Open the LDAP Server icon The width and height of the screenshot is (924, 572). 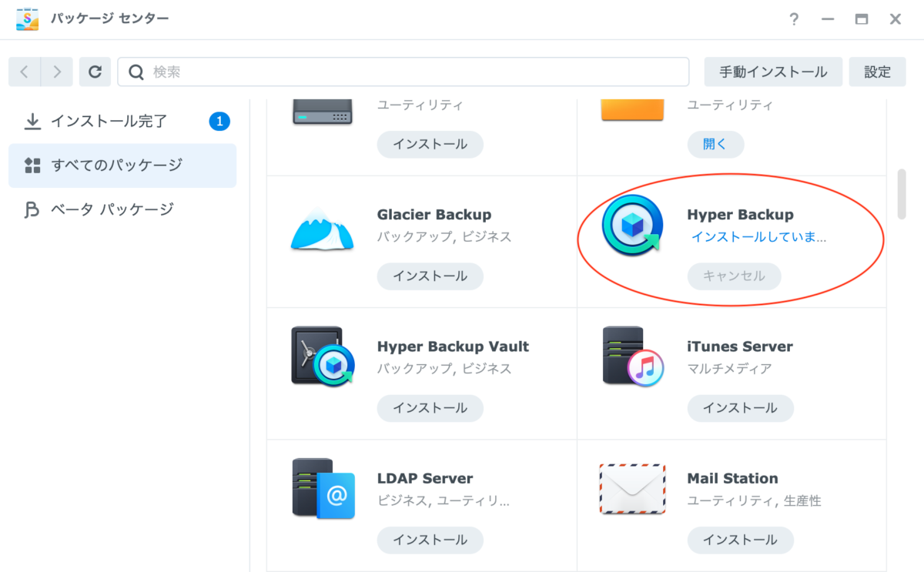pos(323,489)
